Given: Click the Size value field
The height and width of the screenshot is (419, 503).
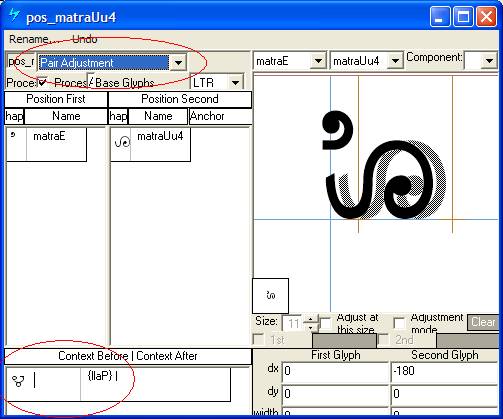Looking at the screenshot, I should pos(293,323).
